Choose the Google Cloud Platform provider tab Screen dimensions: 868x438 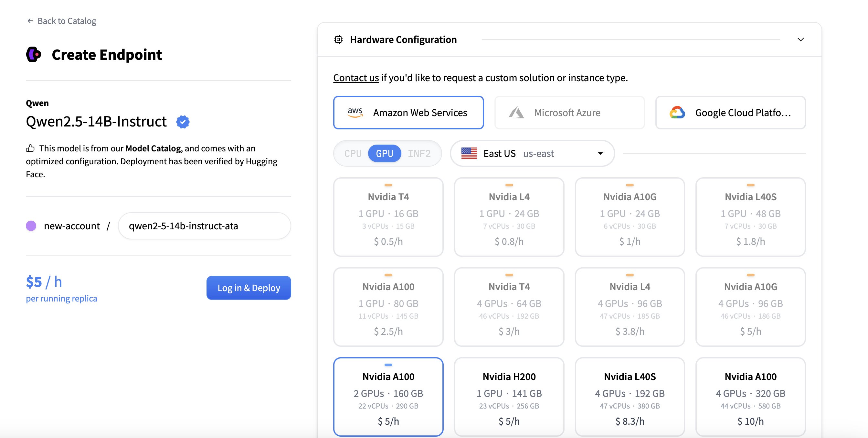[730, 113]
